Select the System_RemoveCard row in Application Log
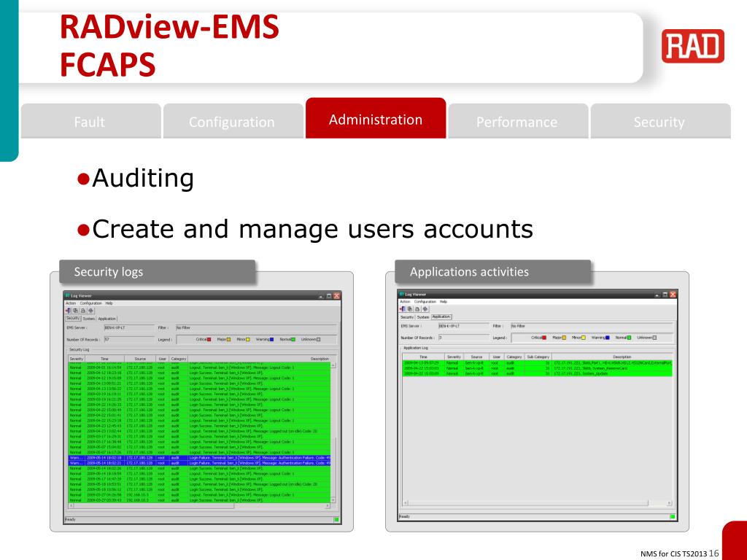This screenshot has width=747, height=560. [x=538, y=368]
